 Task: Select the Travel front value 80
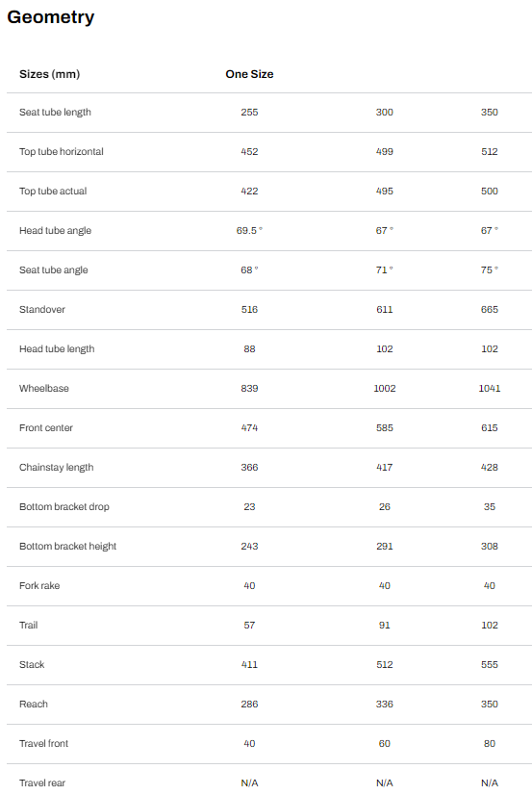[x=490, y=744]
